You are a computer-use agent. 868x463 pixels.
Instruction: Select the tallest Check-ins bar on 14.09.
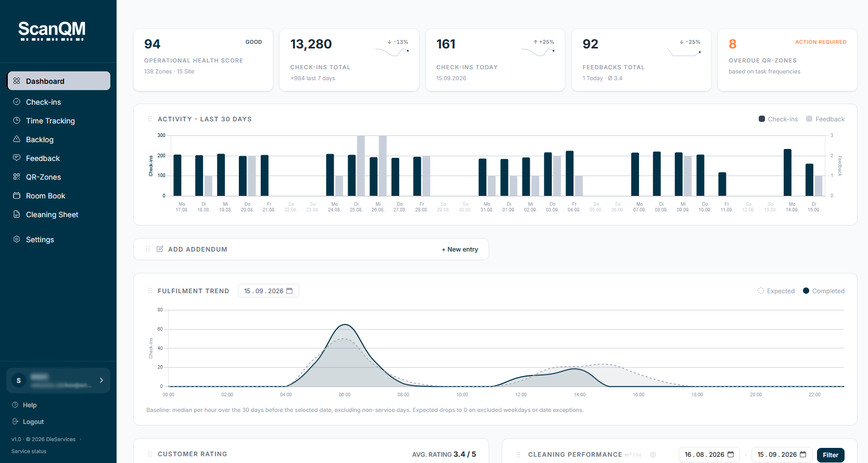click(787, 172)
